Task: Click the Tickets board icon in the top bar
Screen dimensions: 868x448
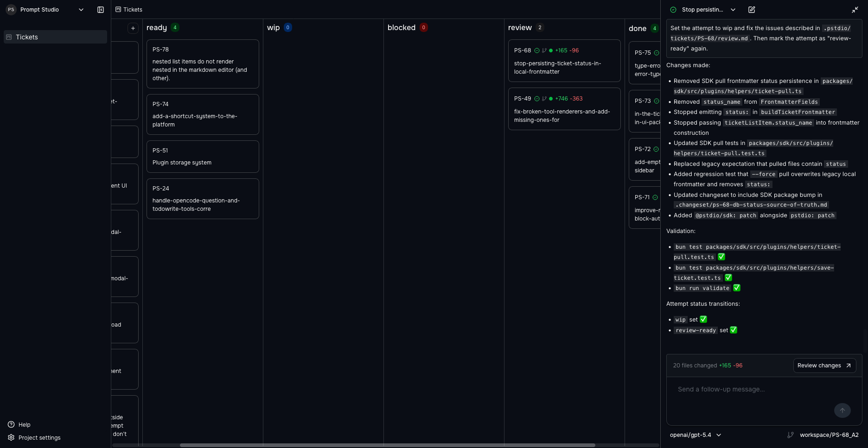Action: [x=119, y=9]
